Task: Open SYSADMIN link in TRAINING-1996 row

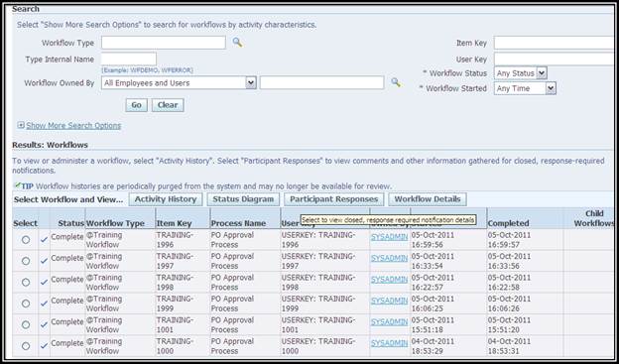Action: [x=389, y=237]
